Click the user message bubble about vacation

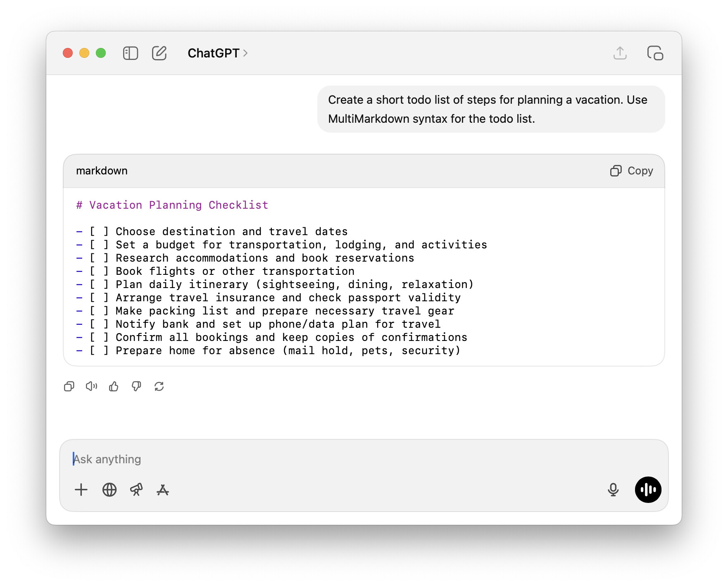tap(491, 109)
